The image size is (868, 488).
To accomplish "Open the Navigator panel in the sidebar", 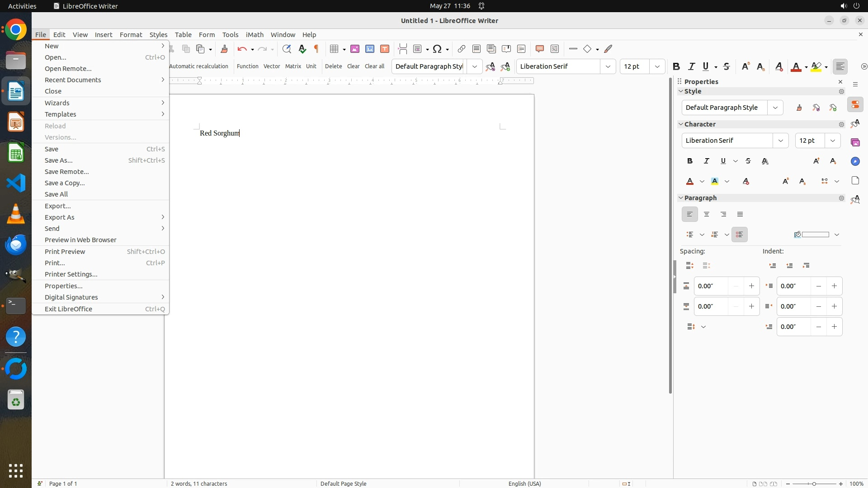I will pyautogui.click(x=855, y=161).
